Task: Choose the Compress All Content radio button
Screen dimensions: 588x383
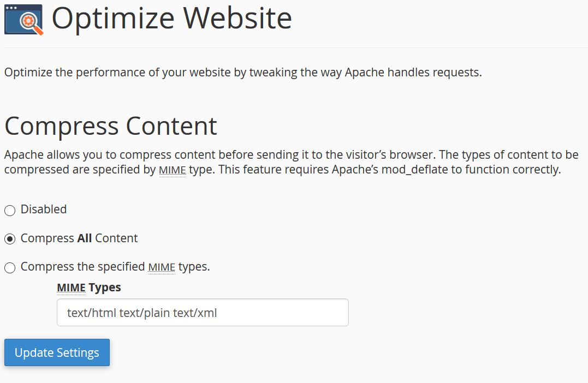Action: [10, 240]
